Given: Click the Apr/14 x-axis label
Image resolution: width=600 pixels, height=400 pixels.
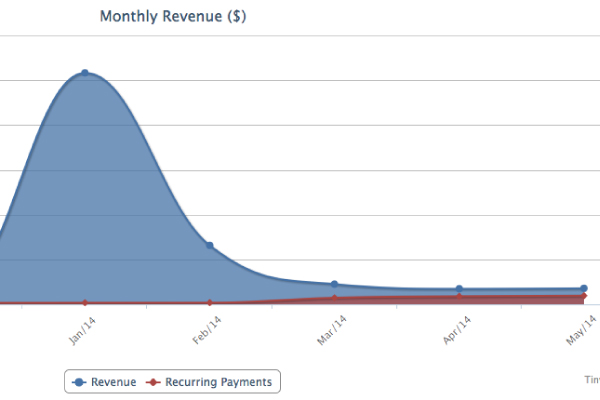Looking at the screenshot, I should (457, 330).
